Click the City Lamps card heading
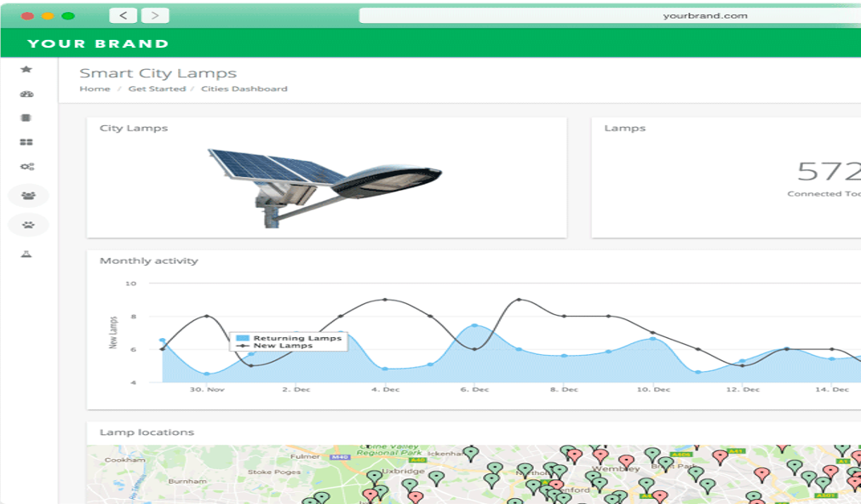 134,128
